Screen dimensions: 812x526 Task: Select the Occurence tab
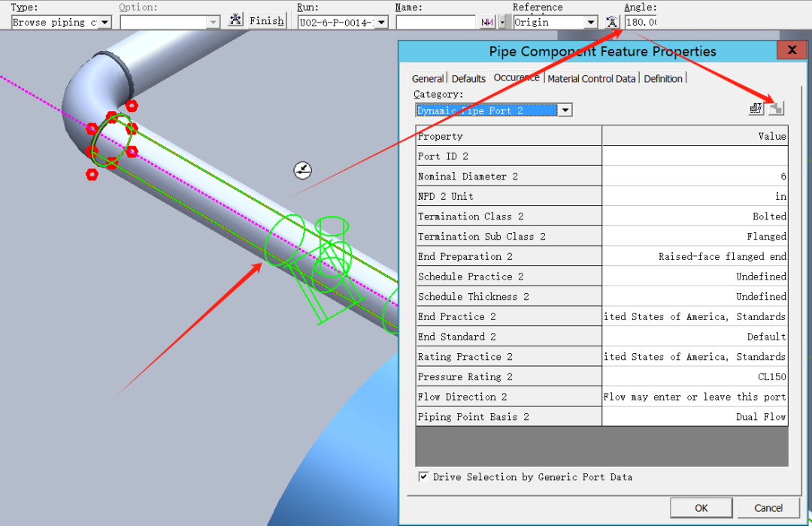coord(517,77)
